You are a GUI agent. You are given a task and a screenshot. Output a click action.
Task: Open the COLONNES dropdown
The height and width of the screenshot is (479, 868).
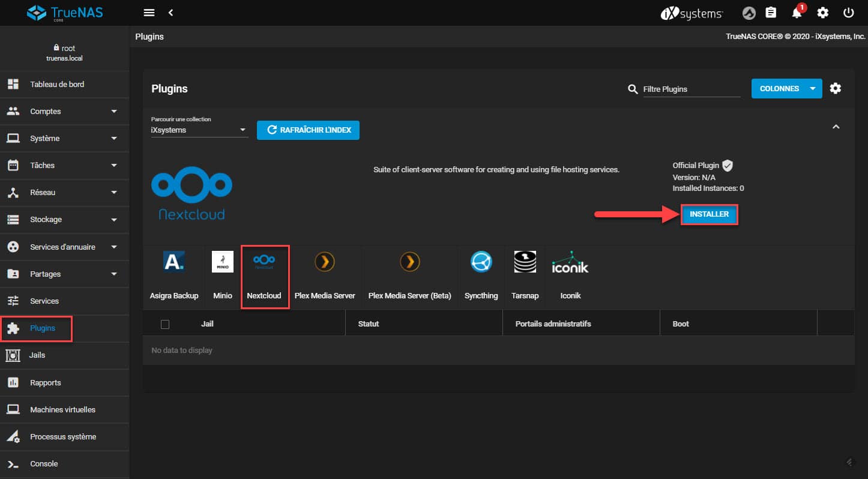786,88
